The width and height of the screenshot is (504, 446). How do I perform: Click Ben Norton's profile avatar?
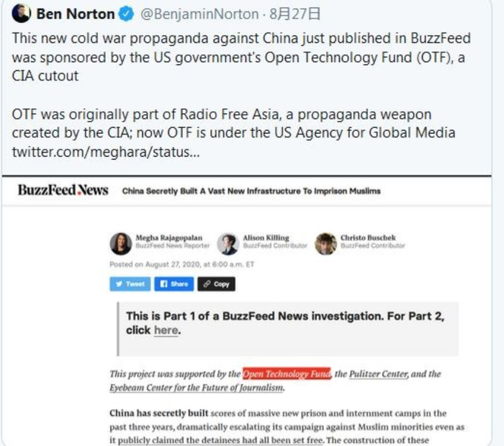click(21, 13)
